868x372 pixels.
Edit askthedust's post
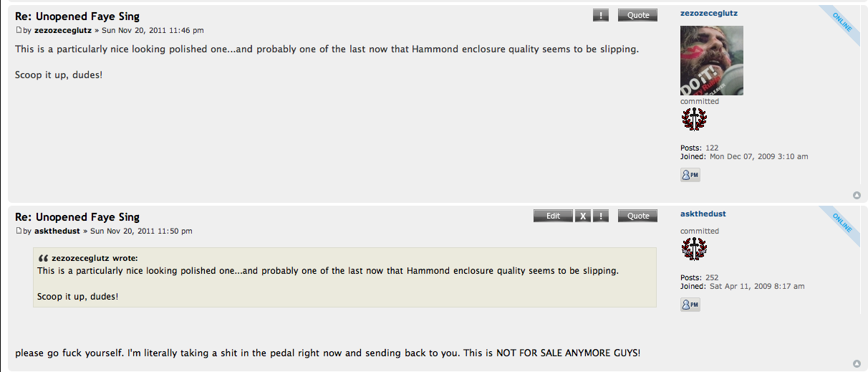pyautogui.click(x=553, y=216)
